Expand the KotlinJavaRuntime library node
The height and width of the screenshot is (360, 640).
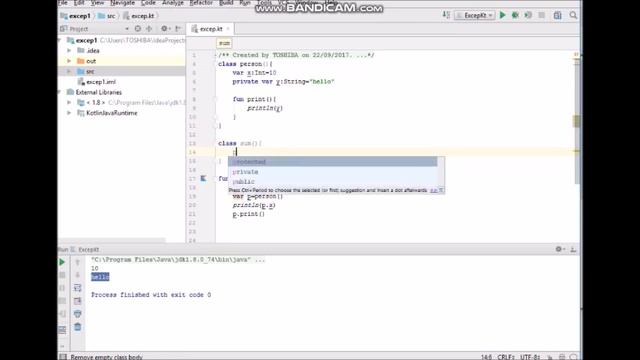click(69, 113)
